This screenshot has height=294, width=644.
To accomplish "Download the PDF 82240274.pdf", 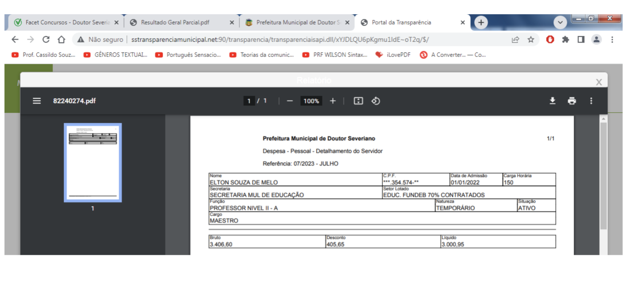I will tap(552, 101).
